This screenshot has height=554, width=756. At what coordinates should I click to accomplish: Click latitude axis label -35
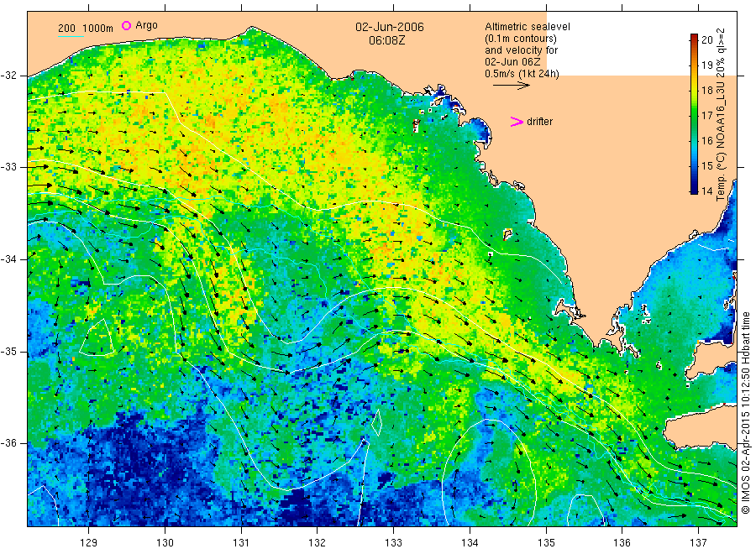[x=8, y=351]
